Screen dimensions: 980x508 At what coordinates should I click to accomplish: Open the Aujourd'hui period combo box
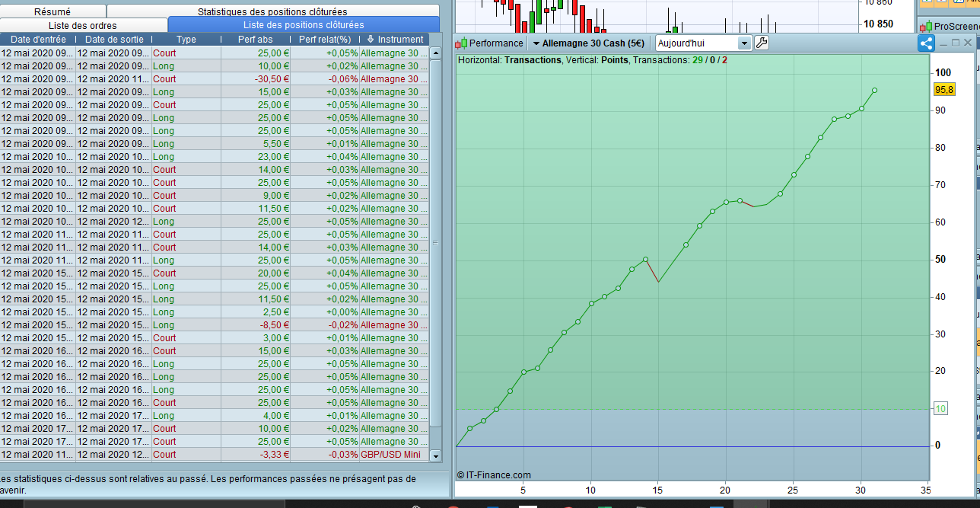coord(704,43)
